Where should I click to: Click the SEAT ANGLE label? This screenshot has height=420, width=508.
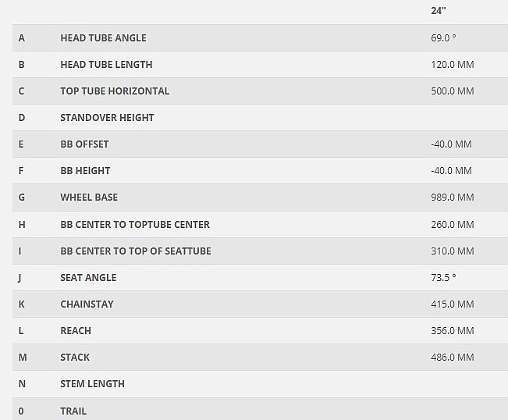(x=88, y=278)
